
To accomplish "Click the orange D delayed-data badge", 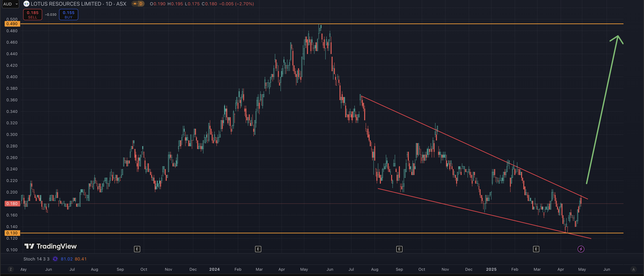I will click(x=141, y=4).
